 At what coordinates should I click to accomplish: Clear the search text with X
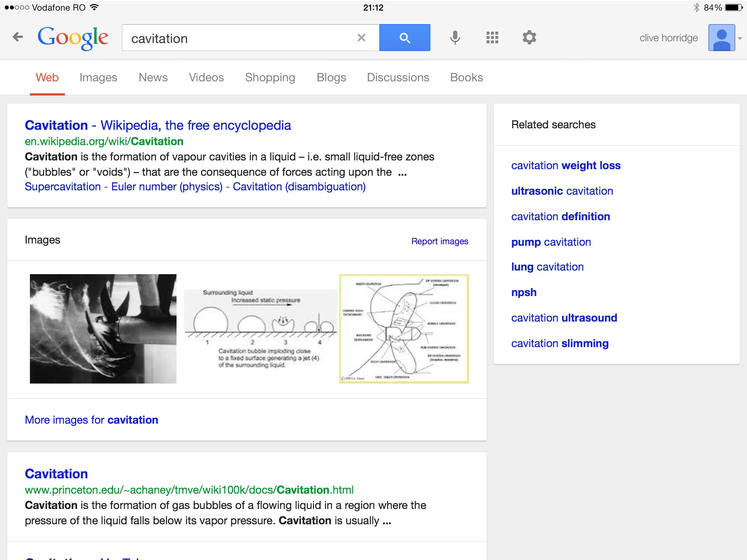click(x=361, y=38)
